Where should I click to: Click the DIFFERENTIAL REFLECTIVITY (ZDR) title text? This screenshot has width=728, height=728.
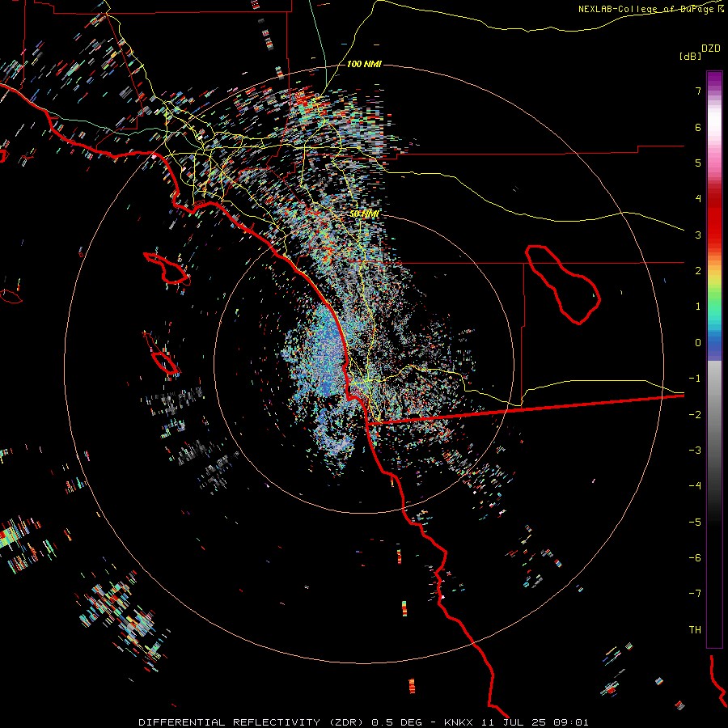(252, 722)
